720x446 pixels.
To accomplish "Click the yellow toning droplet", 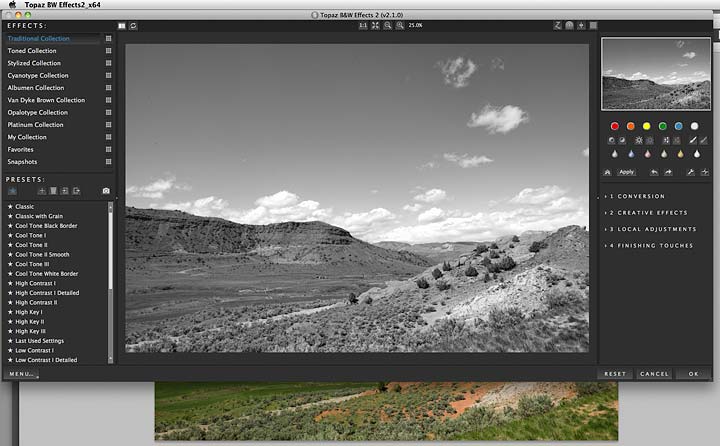I will (x=680, y=154).
